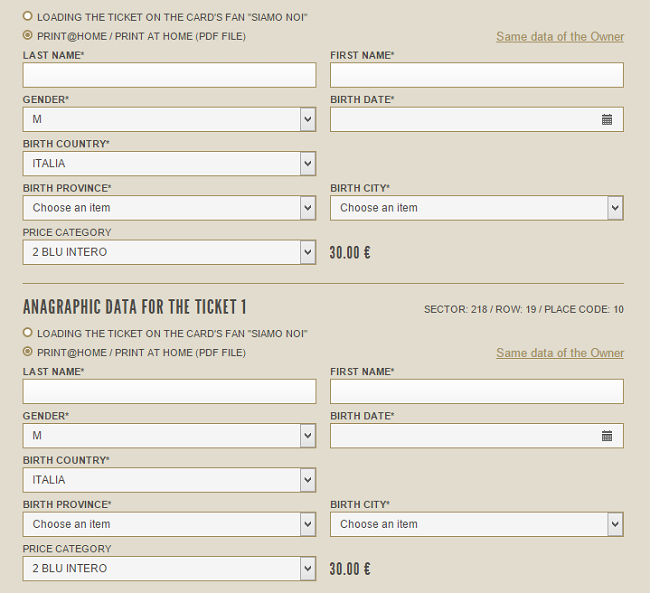Click Ticket 1 'Same data of the Owner' link

coord(560,353)
